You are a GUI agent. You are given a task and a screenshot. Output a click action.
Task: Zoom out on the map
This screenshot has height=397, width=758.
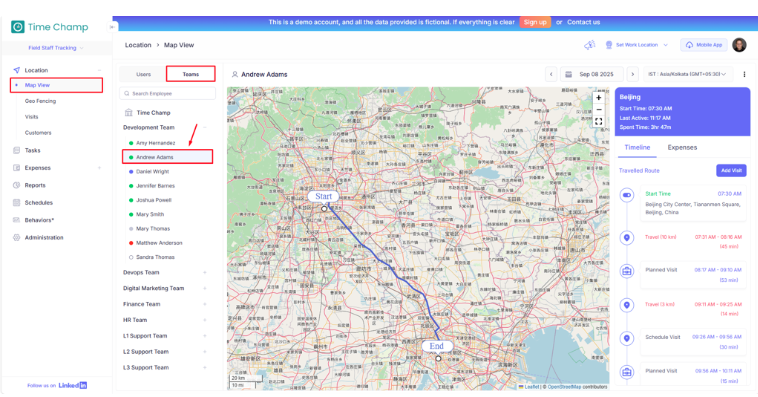tap(598, 110)
